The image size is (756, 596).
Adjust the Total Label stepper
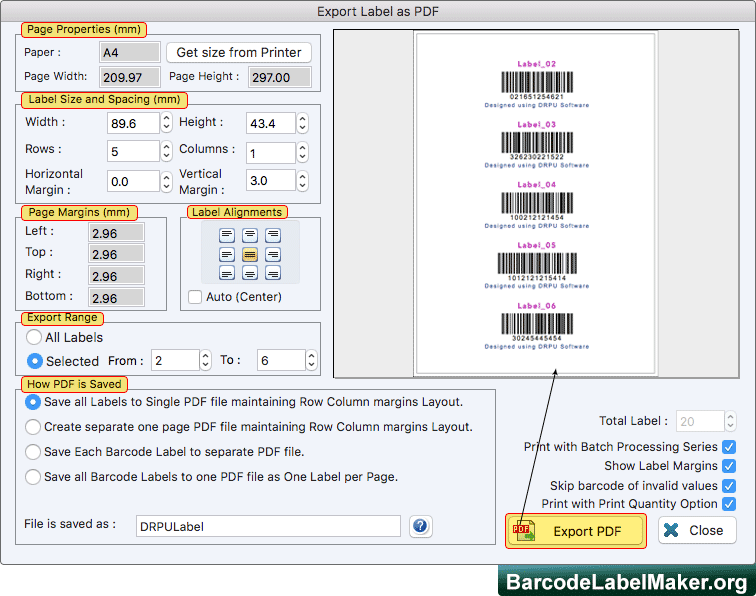point(730,421)
